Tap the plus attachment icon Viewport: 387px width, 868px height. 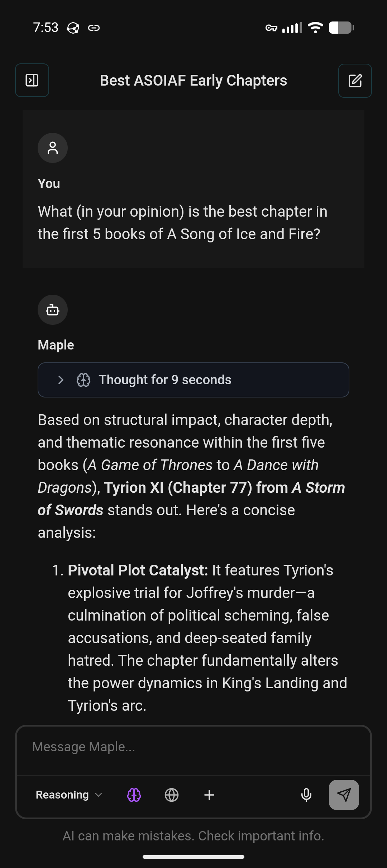tap(209, 795)
